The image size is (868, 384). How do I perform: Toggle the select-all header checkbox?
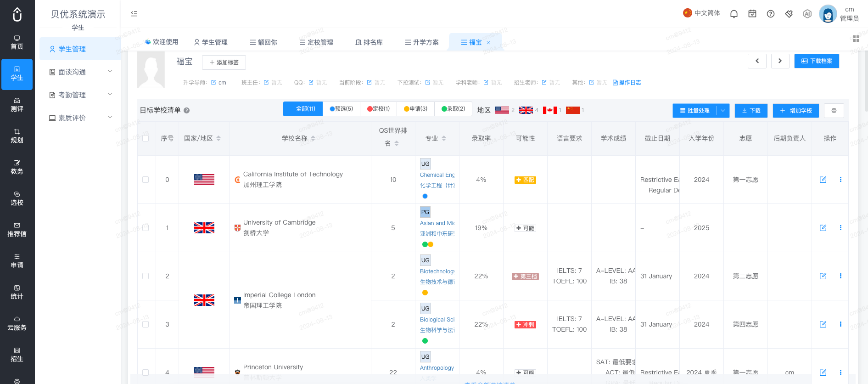tap(146, 138)
